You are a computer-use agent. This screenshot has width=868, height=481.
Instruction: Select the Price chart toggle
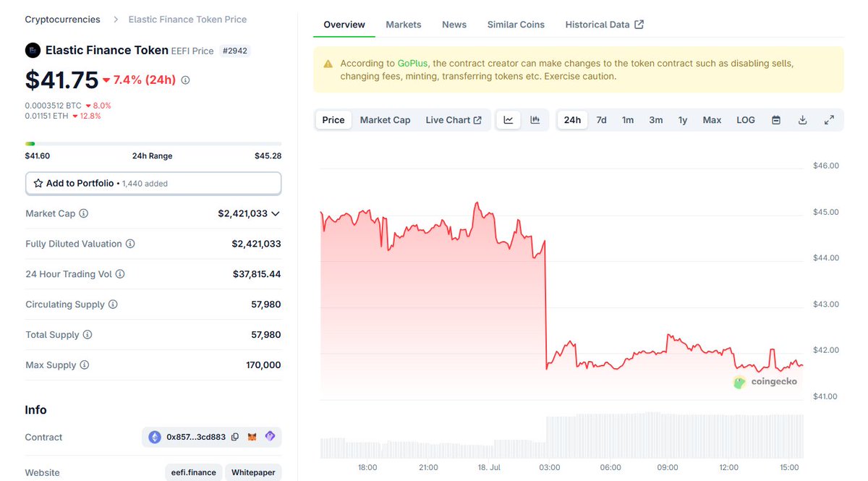(x=333, y=120)
